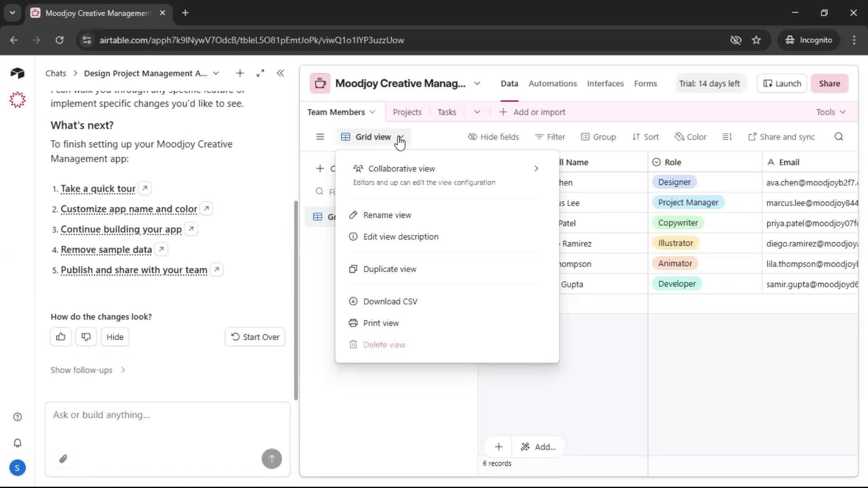868x488 pixels.
Task: Open the Omni AI assistant icon
Action: (x=18, y=100)
